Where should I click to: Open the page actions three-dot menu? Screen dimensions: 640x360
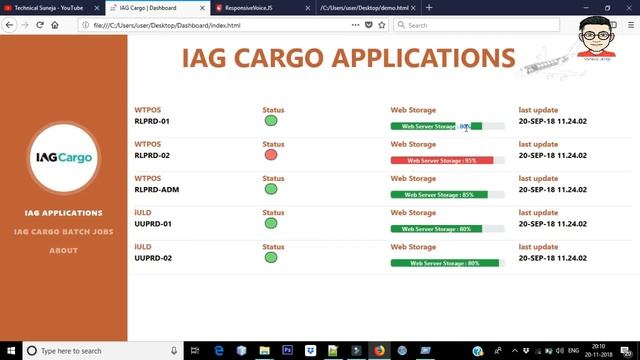point(356,25)
